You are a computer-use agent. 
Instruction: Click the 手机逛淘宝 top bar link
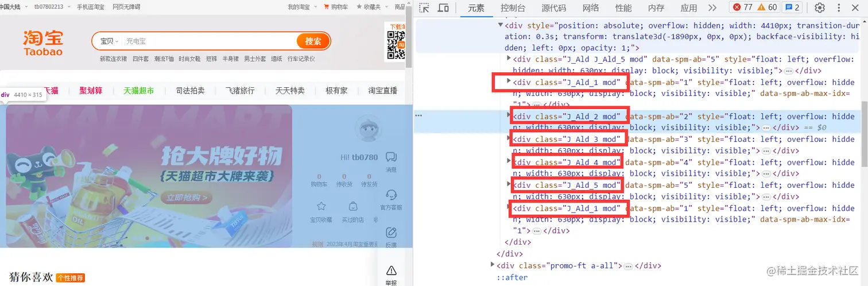(x=91, y=7)
